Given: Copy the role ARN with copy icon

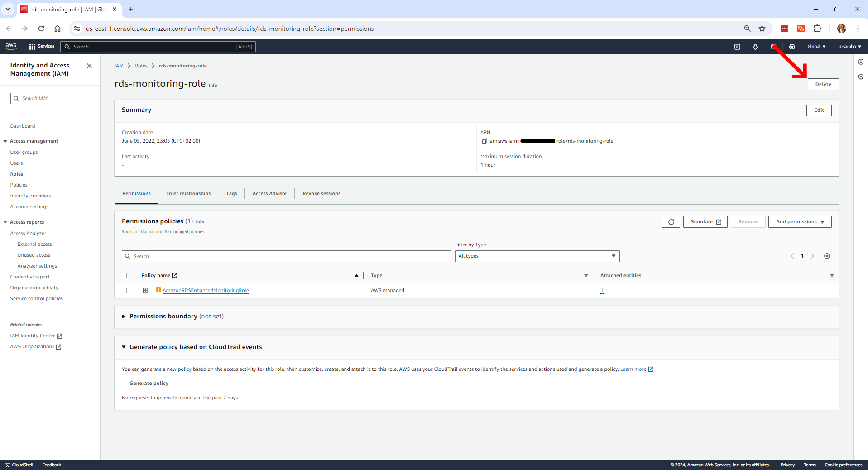Looking at the screenshot, I should tap(484, 141).
